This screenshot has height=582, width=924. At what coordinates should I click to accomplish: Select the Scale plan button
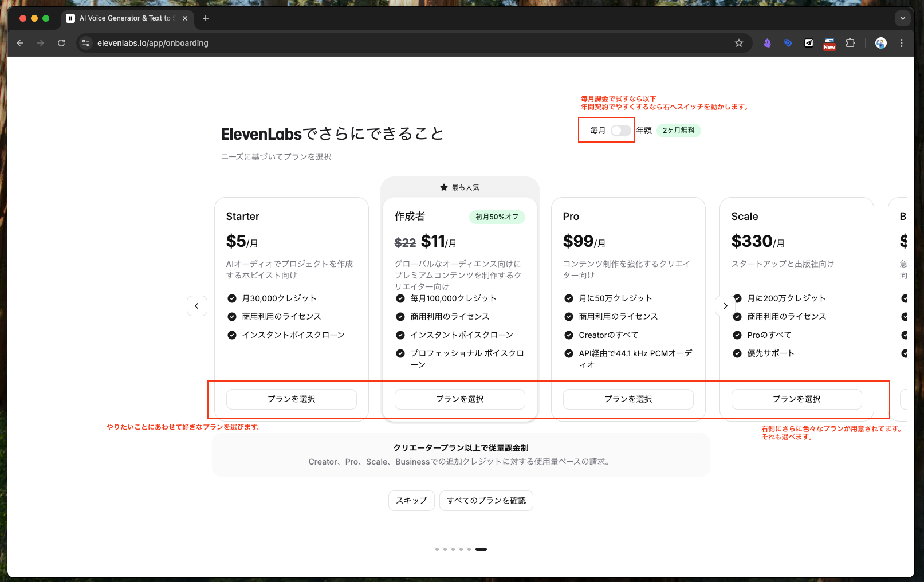click(796, 399)
